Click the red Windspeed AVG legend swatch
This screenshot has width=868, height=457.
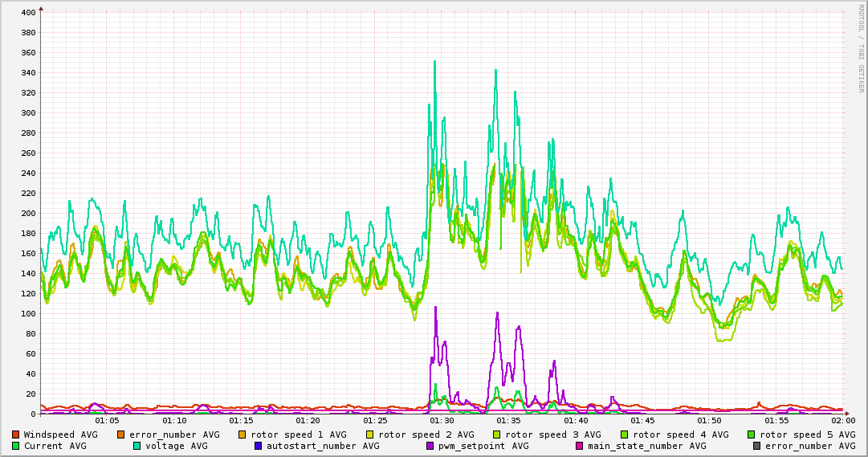(x=16, y=435)
